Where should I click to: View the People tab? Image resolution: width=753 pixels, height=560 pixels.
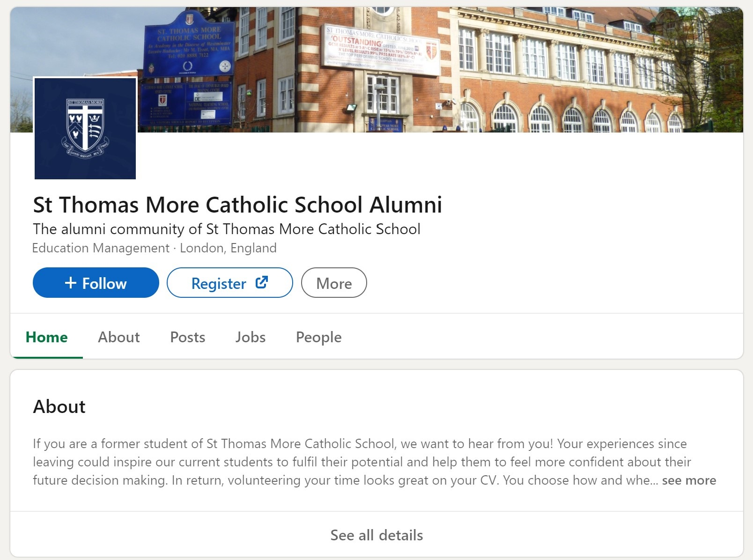point(318,337)
